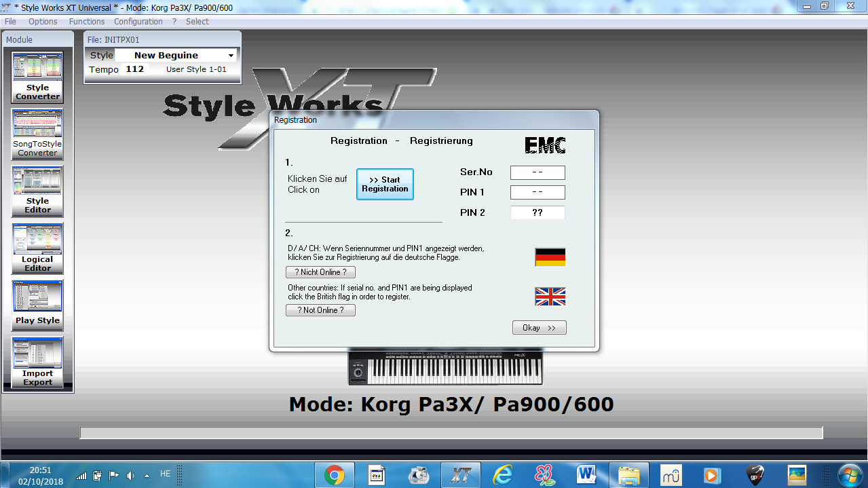Open the notepad-like app in taskbar
This screenshot has height=488, width=868.
point(376,475)
